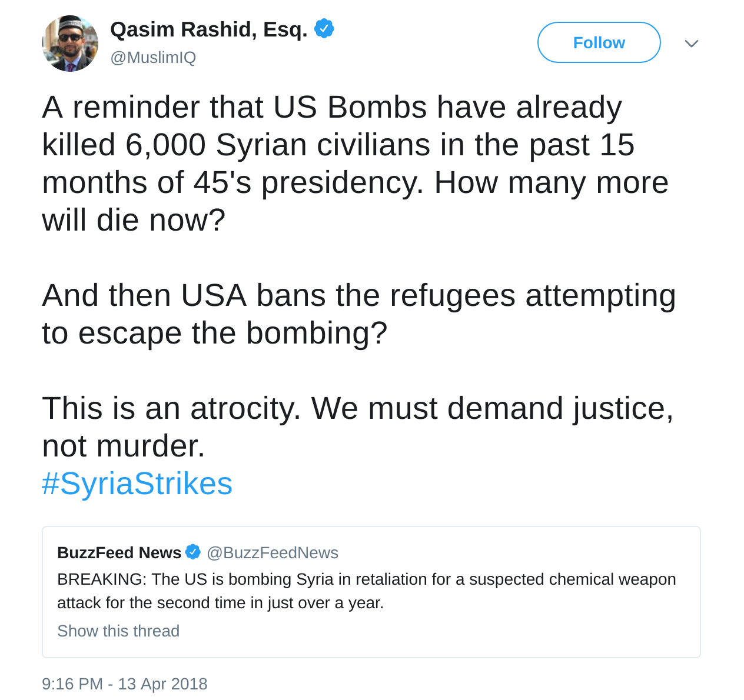Screen dimensions: 744x700
Task: Click the BuzzFeed News verified badge
Action: 192,552
